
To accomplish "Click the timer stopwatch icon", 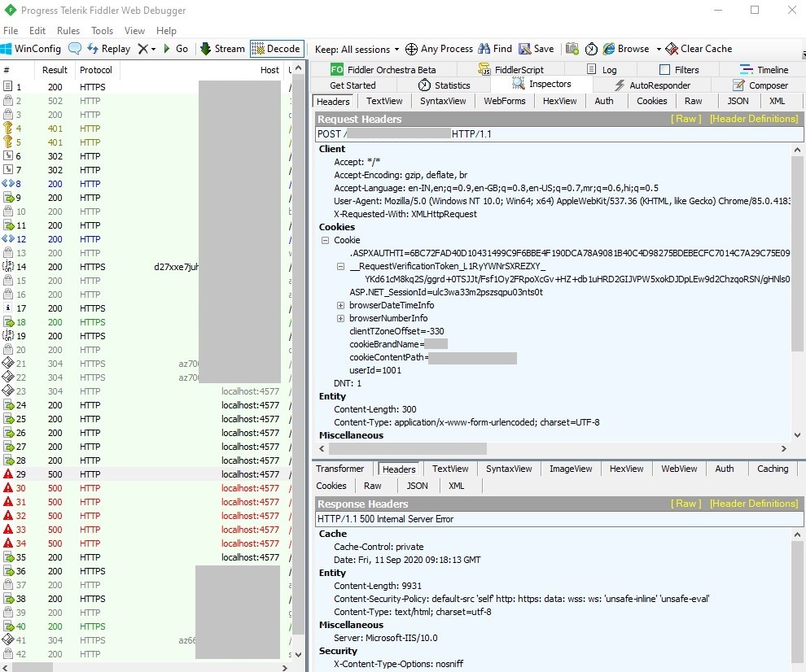I will click(591, 49).
